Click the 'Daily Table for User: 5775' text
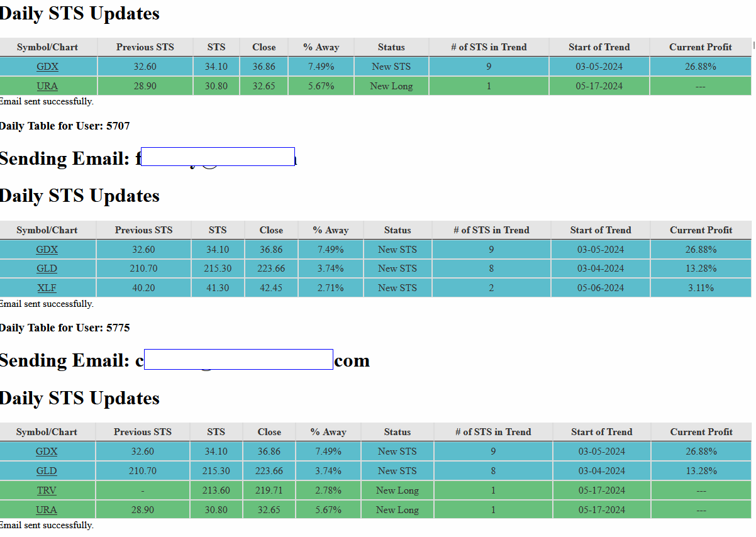The image size is (756, 537). 65,328
